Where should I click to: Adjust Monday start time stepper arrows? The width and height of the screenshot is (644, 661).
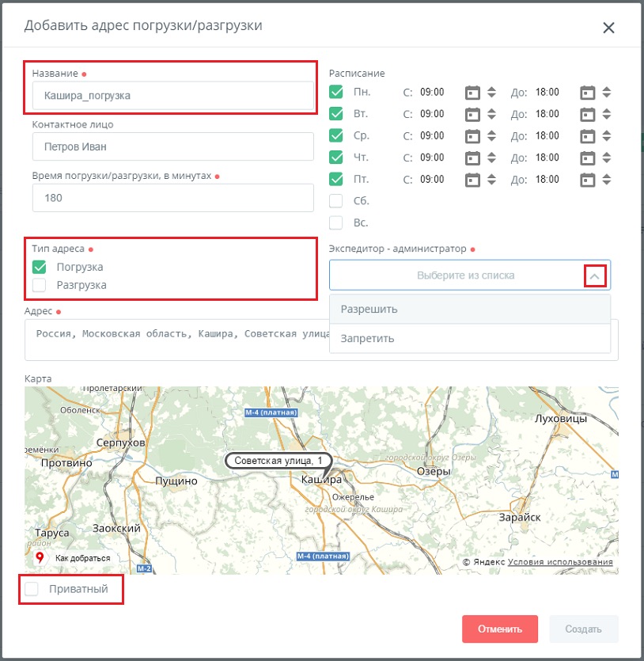pos(491,93)
